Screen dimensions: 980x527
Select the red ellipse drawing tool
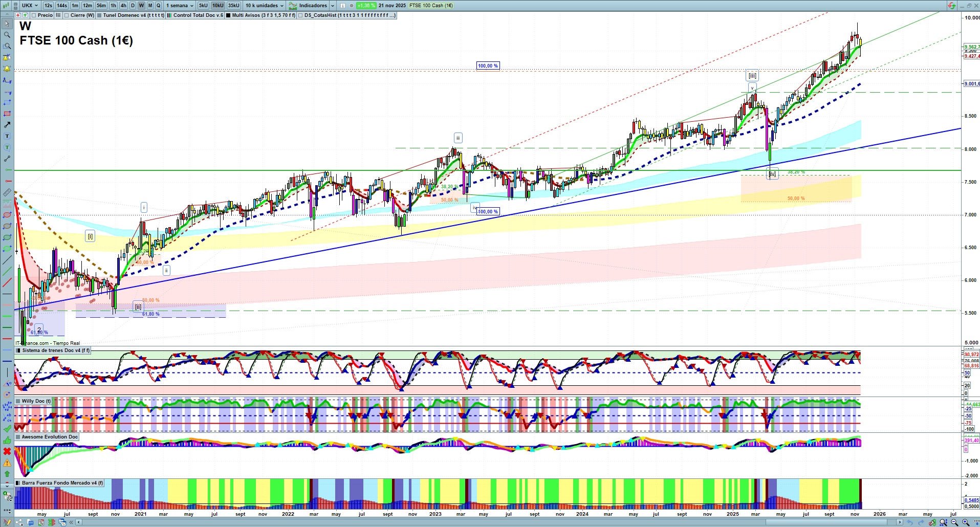(x=7, y=215)
